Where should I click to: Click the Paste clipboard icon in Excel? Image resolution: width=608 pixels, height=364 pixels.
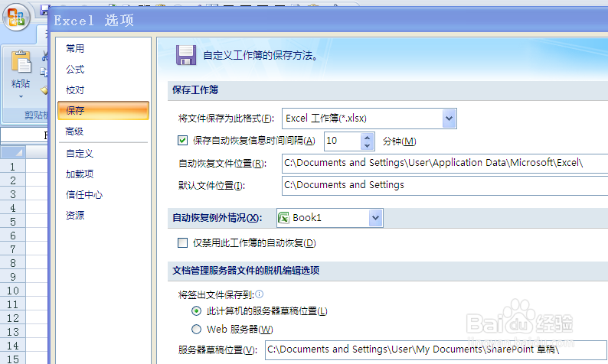21,62
